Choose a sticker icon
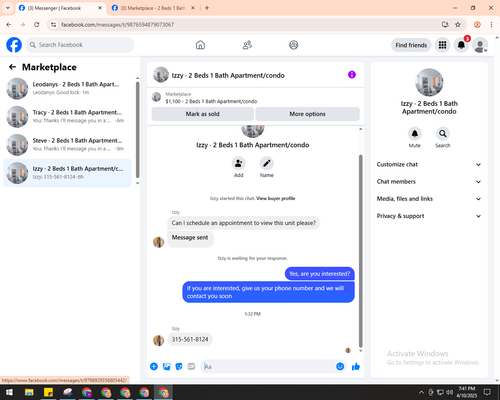Viewport: 500px width, 400px height. point(179,367)
